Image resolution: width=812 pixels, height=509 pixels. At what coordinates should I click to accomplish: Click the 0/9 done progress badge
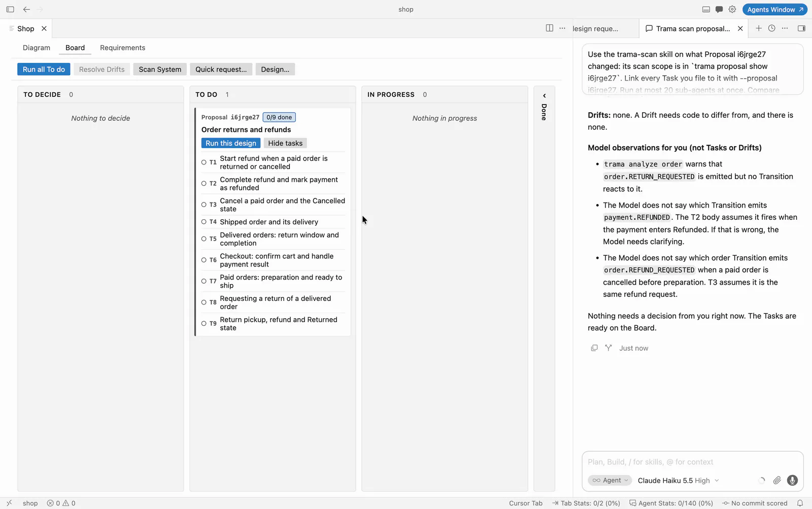[x=279, y=117]
